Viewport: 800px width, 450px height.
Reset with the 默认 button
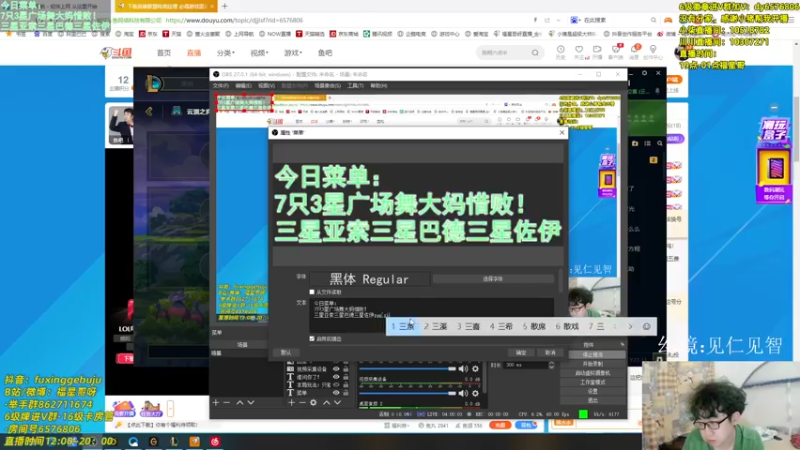[286, 353]
